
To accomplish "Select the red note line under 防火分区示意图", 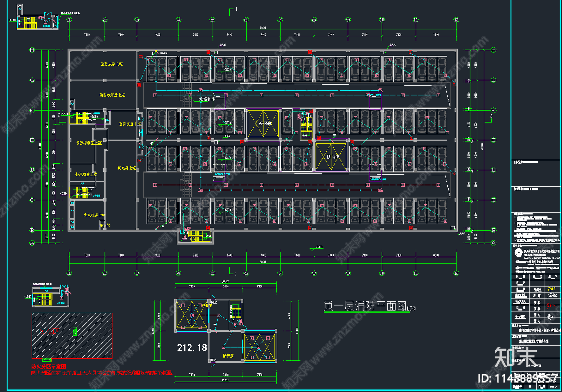I will point(102,373).
